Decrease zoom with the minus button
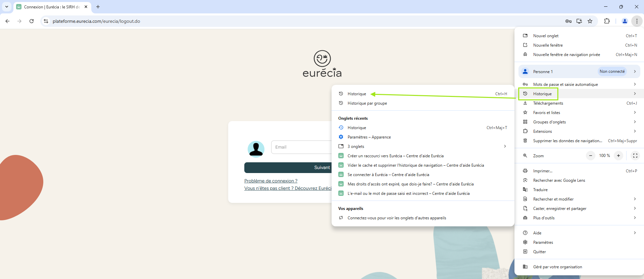This screenshot has height=279, width=644. coord(591,156)
